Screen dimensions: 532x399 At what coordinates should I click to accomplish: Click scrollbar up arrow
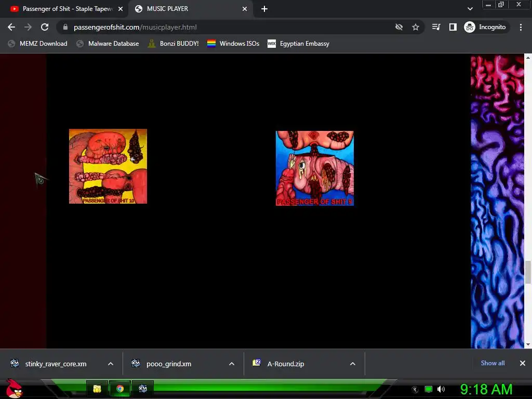528,58
